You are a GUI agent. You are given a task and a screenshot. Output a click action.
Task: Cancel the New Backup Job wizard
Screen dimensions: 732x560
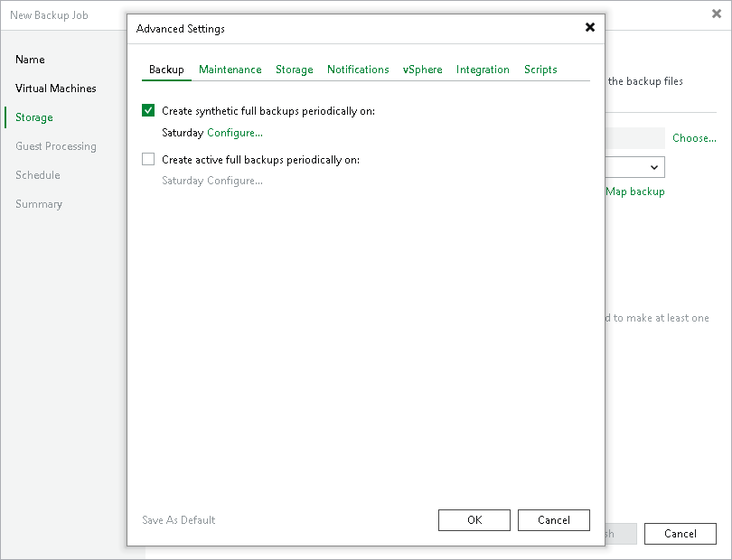680,533
